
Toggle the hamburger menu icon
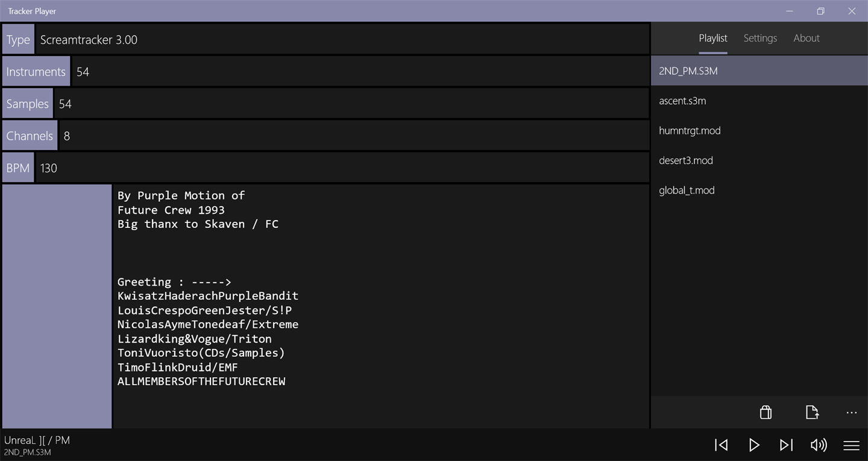(x=851, y=445)
